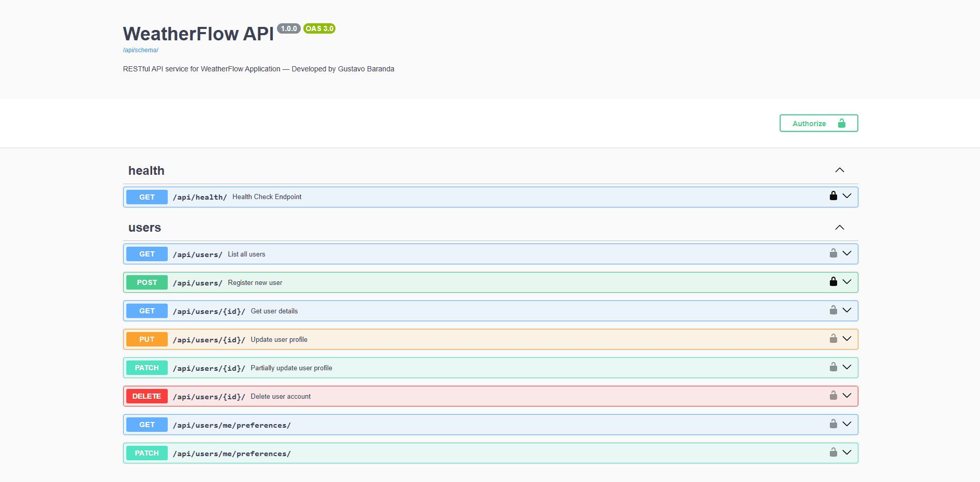Click the PUT method badge for /api/users/{id}/
Image resolution: width=980 pixels, height=482 pixels.
pos(147,339)
